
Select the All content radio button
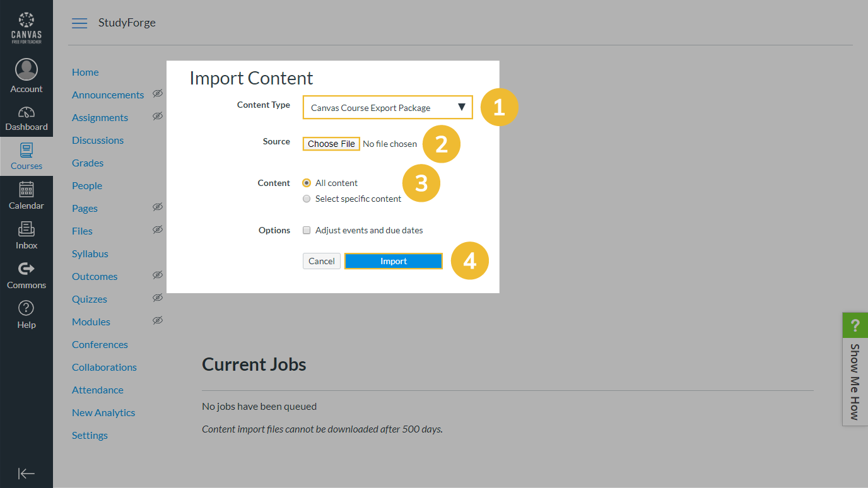point(306,182)
